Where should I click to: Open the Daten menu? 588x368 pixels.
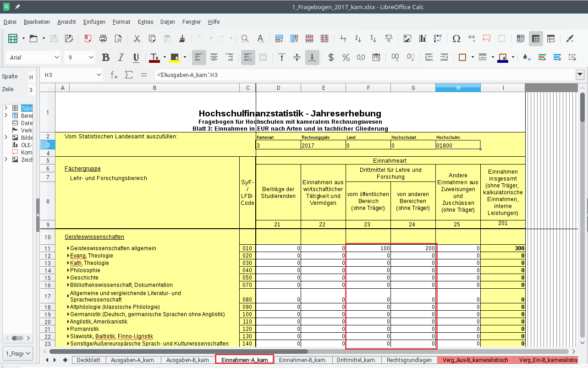point(168,22)
